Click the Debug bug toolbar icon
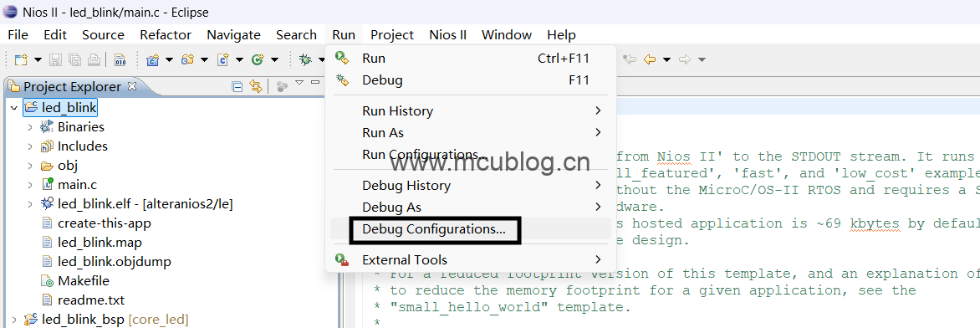The width and height of the screenshot is (980, 328). 306,60
